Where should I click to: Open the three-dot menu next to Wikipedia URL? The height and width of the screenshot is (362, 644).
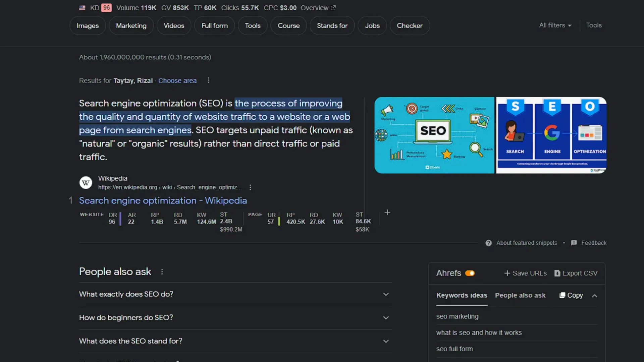pos(250,187)
